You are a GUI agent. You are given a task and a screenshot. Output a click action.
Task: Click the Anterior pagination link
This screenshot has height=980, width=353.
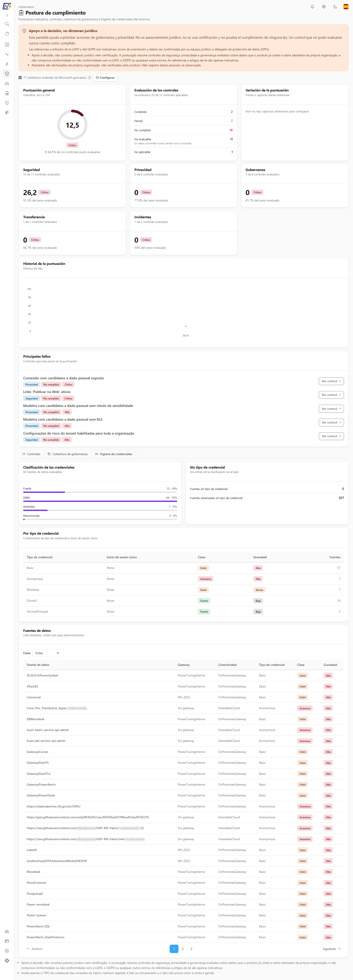click(35, 949)
